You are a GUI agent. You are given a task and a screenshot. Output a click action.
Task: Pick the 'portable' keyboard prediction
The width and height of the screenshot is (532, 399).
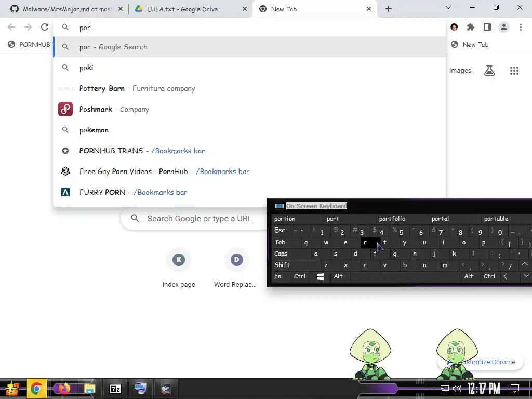[x=507, y=219]
